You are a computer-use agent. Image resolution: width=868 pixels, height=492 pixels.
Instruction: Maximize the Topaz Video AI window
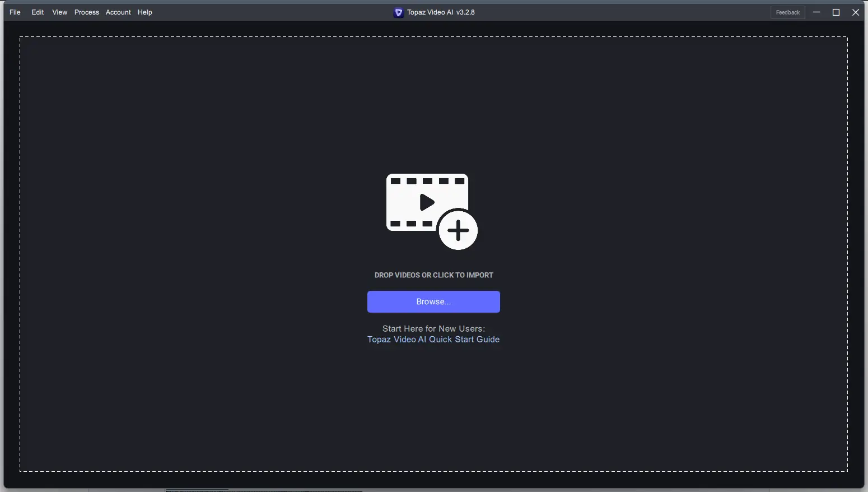836,12
